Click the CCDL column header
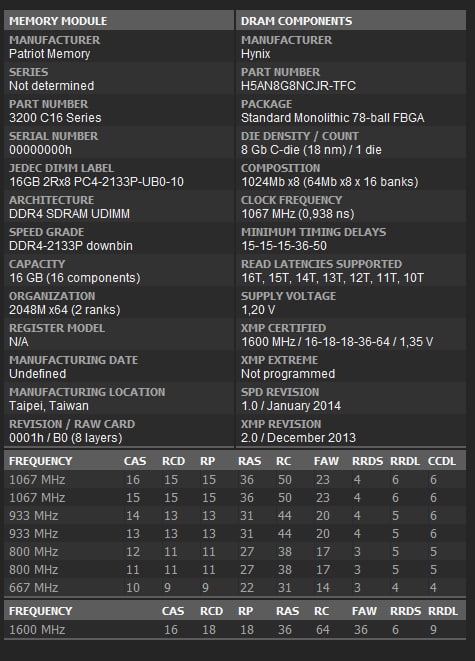 [x=442, y=461]
